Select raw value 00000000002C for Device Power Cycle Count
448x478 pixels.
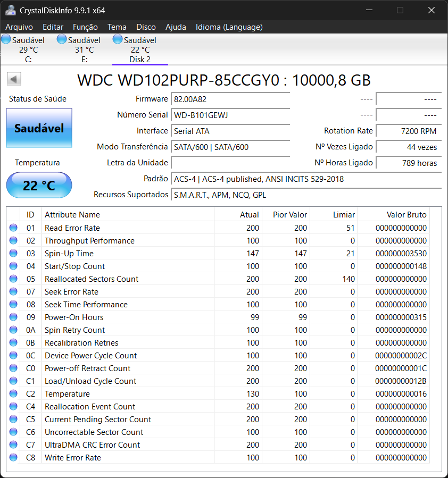(401, 356)
